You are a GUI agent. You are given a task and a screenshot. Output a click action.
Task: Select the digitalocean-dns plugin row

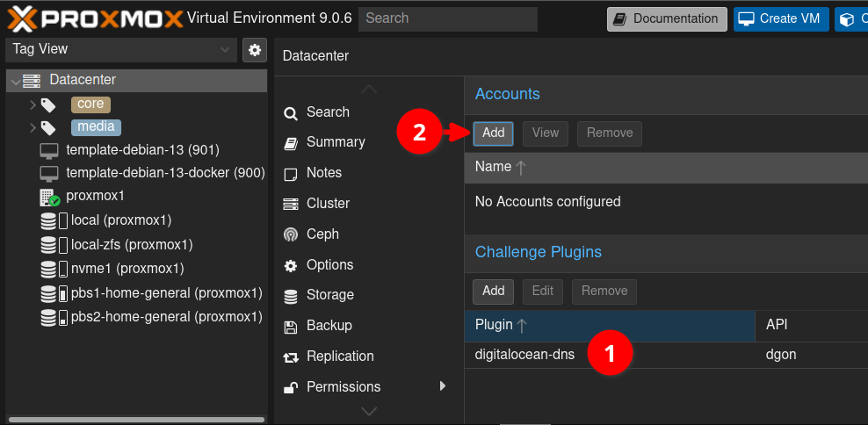666,356
